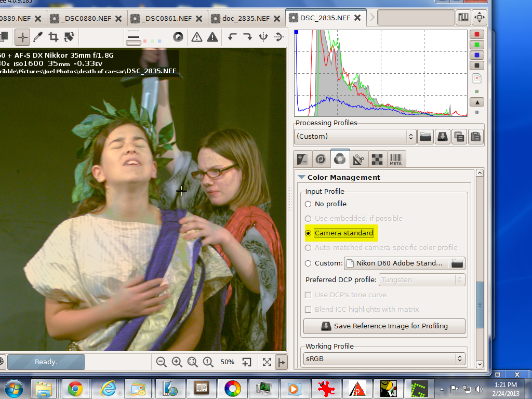Click black triangle histogram bar toggle

477,102
